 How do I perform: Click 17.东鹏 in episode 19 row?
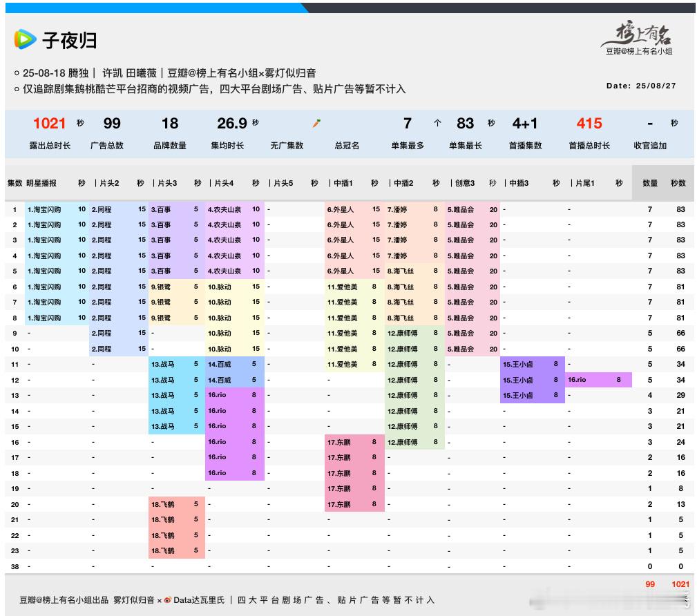[338, 489]
